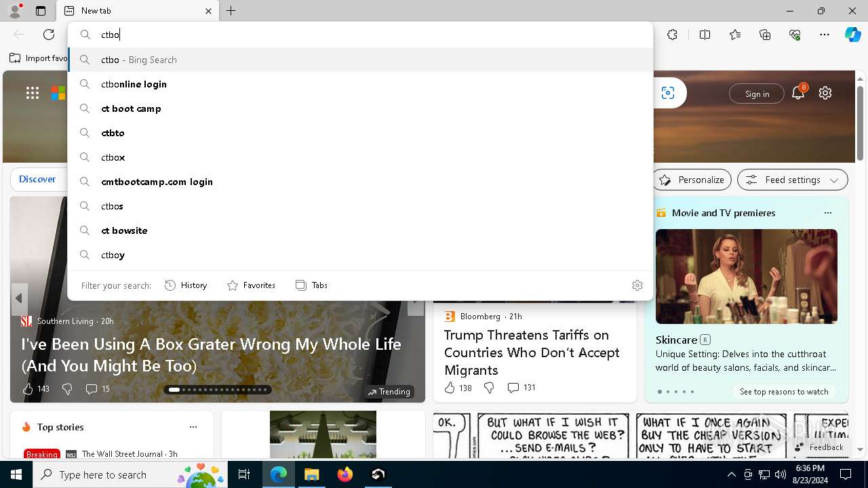Open the apps grid launcher icon
Screen dimensions: 868x488
coord(33,93)
